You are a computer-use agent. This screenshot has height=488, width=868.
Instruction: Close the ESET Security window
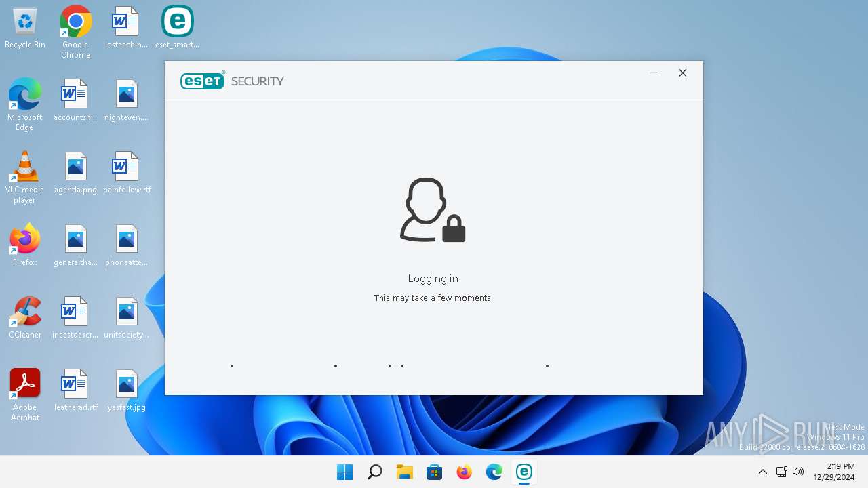pyautogui.click(x=683, y=73)
